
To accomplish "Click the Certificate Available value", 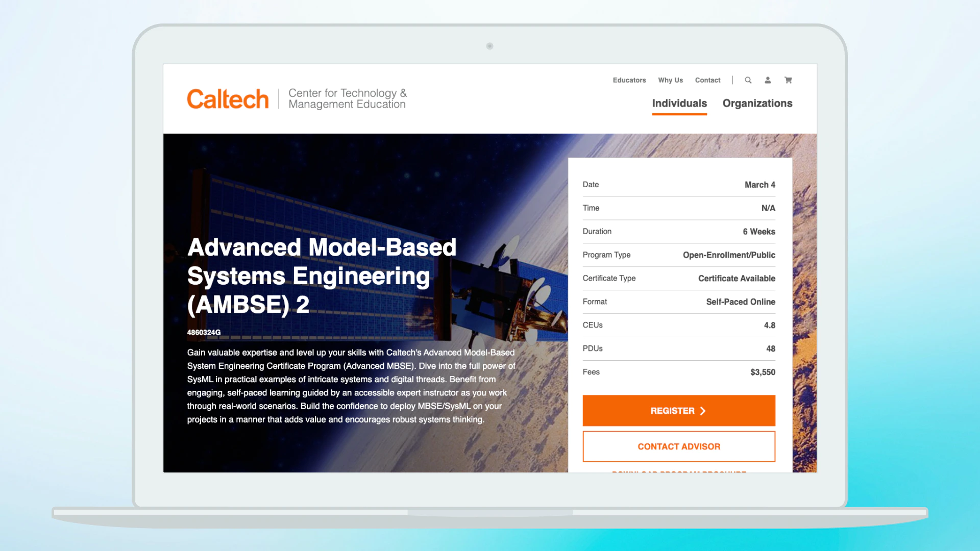I will (737, 279).
